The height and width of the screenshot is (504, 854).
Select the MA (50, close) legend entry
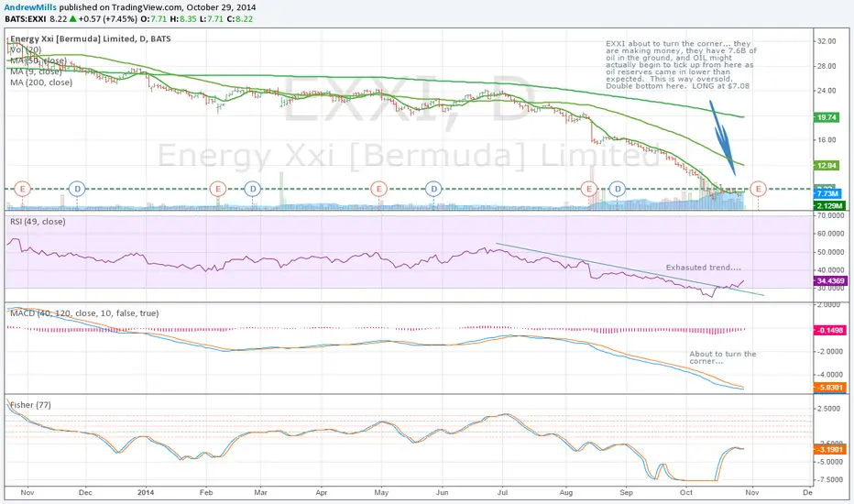pyautogui.click(x=38, y=60)
